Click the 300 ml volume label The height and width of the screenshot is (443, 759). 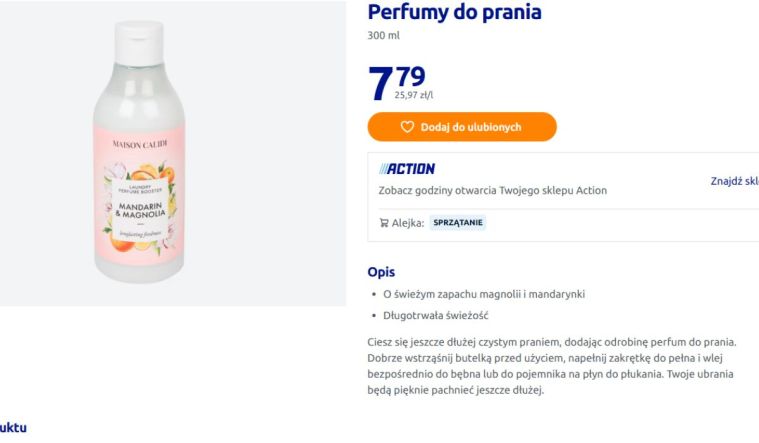(383, 35)
